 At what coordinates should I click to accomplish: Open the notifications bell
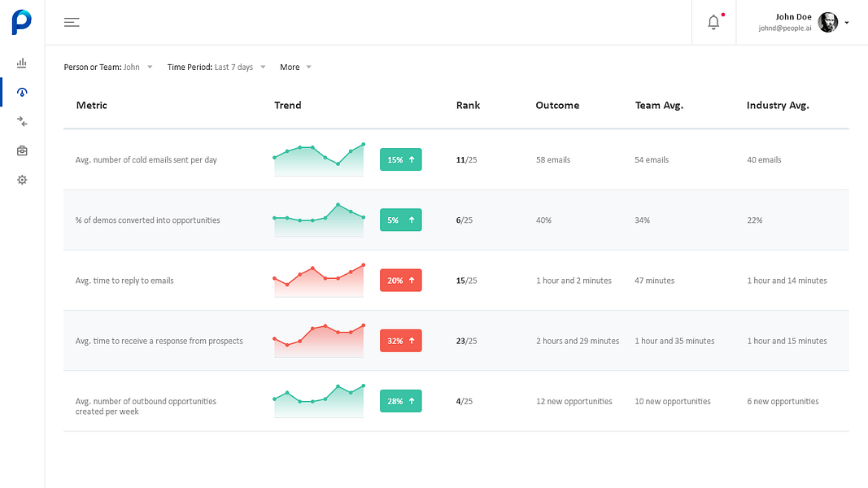713,22
